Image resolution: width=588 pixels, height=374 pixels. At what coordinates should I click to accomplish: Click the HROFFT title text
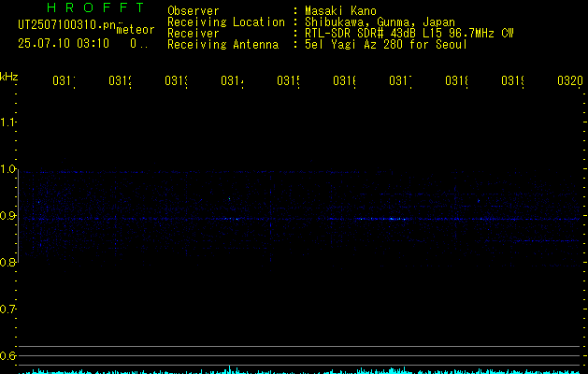[x=95, y=7]
